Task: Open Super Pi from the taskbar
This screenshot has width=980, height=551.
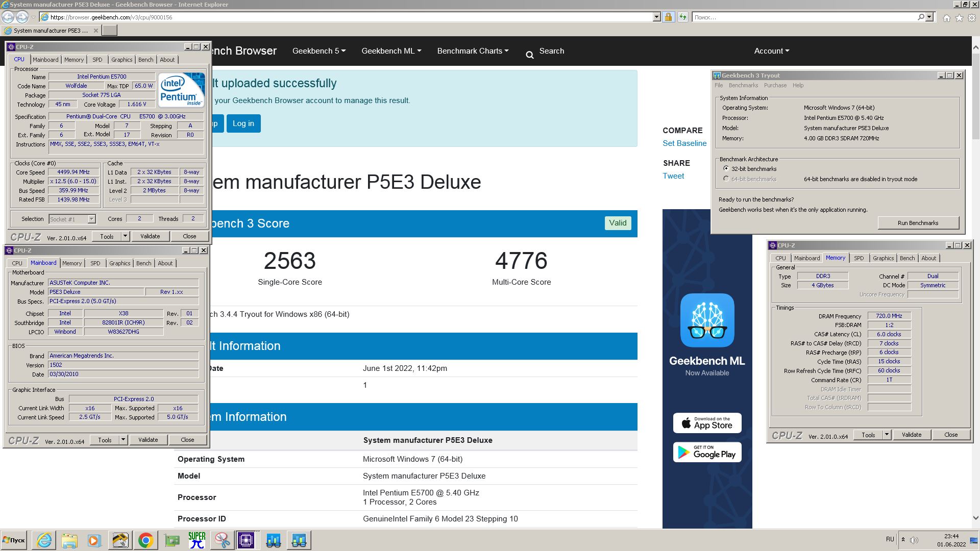Action: tap(197, 540)
